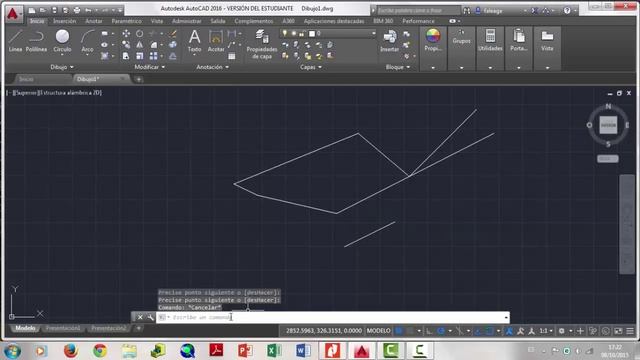Image resolution: width=640 pixels, height=360 pixels.
Task: Close the command line with X button
Action: click(x=140, y=317)
